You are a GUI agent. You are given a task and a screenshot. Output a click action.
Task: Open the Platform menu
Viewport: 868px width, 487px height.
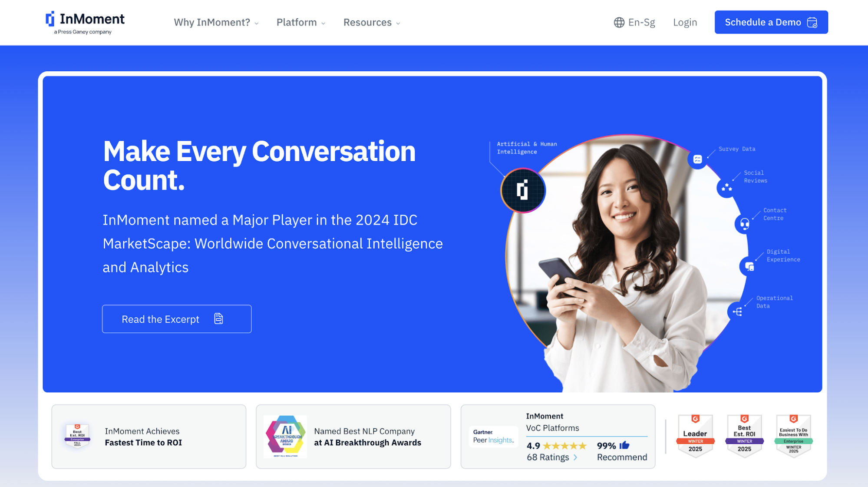[x=301, y=22]
